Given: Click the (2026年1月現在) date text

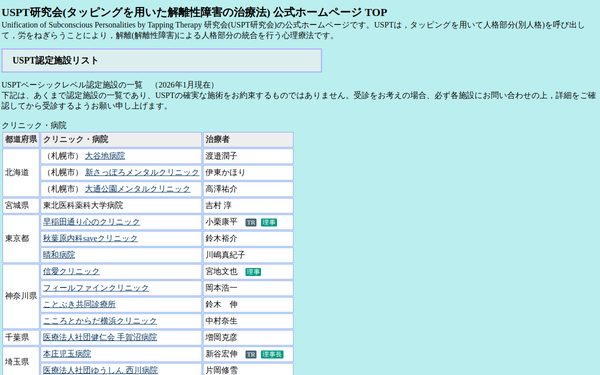Looking at the screenshot, I should click(184, 85).
